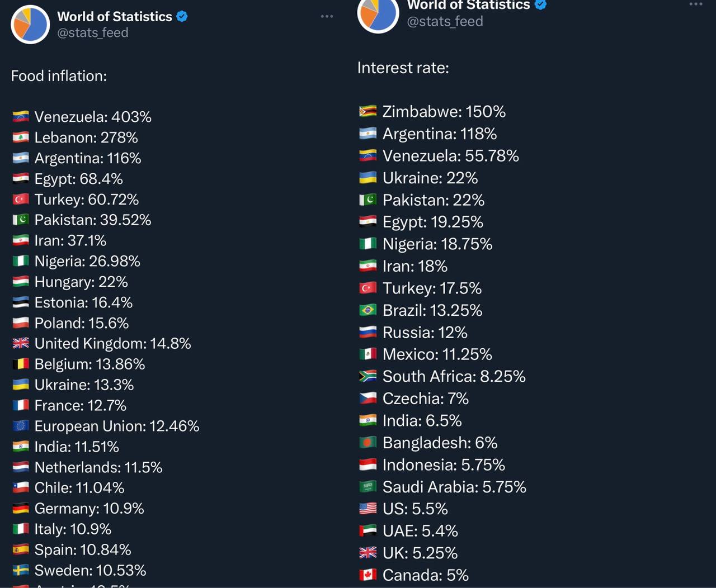Image resolution: width=716 pixels, height=588 pixels.
Task: Click the "Interest rate:" heading text
Action: point(403,68)
